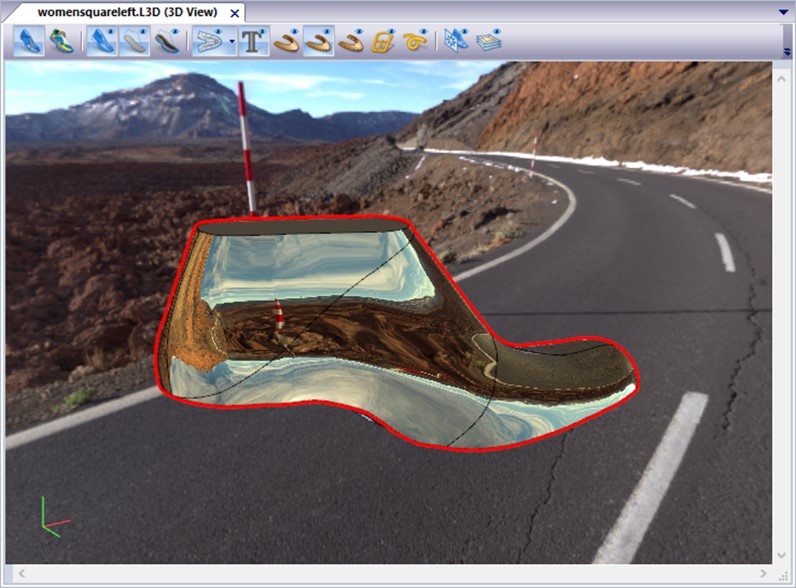Click the horizontal scrollbar right arrow

point(764,573)
